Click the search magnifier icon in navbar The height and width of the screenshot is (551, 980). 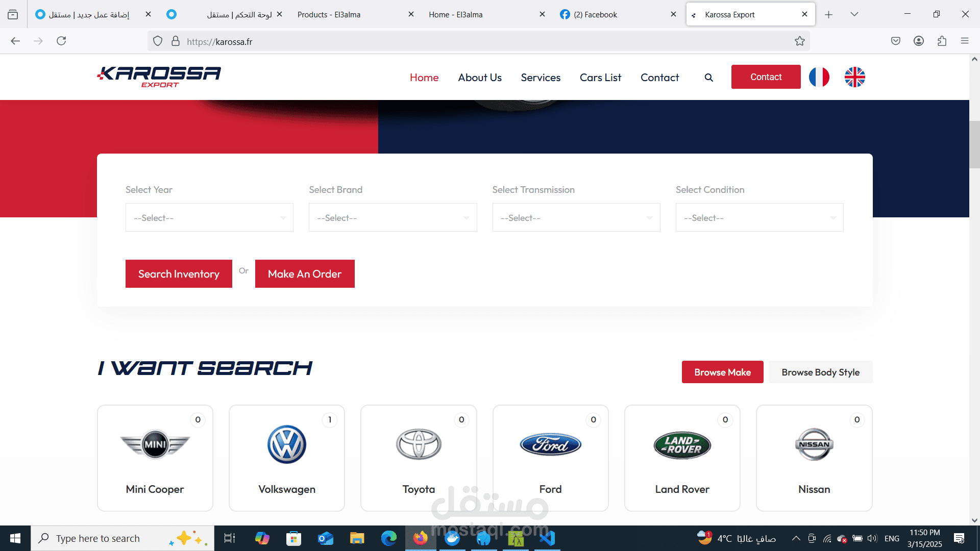pos(708,78)
